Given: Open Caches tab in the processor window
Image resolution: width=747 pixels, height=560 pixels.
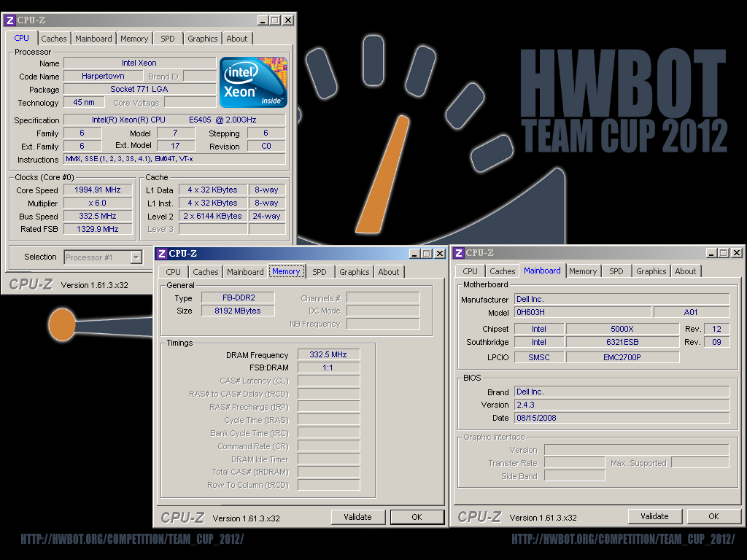Looking at the screenshot, I should pyautogui.click(x=54, y=39).
